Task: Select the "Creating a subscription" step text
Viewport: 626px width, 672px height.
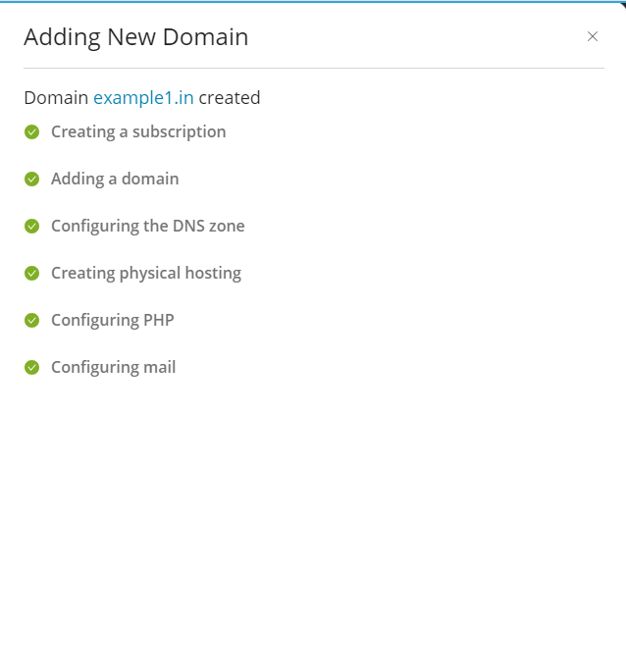Action: point(138,131)
